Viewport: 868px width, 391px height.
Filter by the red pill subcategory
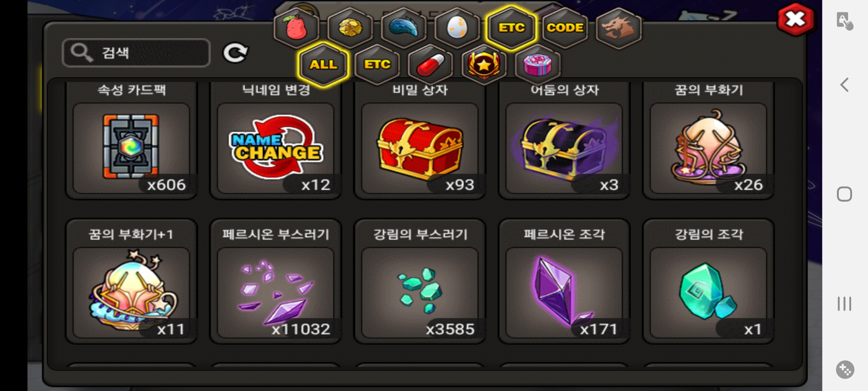tap(430, 64)
